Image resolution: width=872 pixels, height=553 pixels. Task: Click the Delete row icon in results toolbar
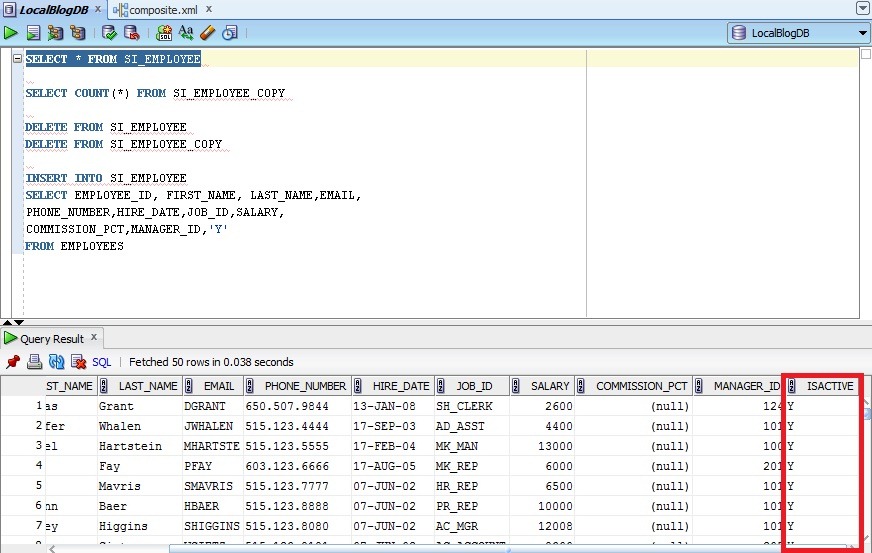click(x=78, y=362)
